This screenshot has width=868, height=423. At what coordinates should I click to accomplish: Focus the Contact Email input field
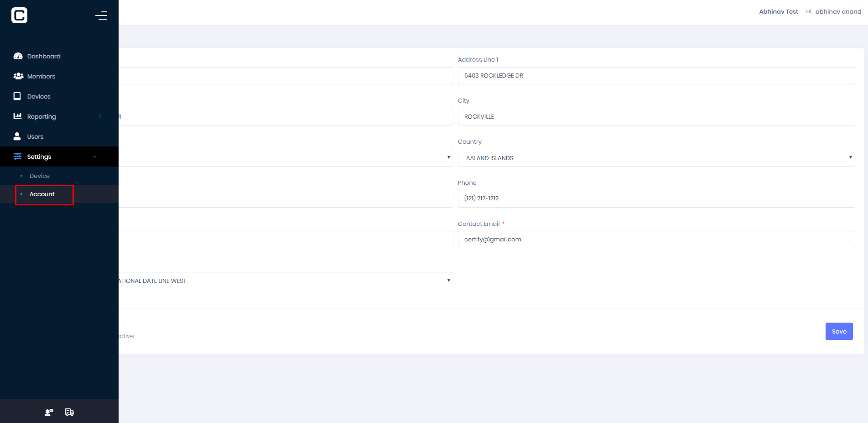(x=656, y=240)
